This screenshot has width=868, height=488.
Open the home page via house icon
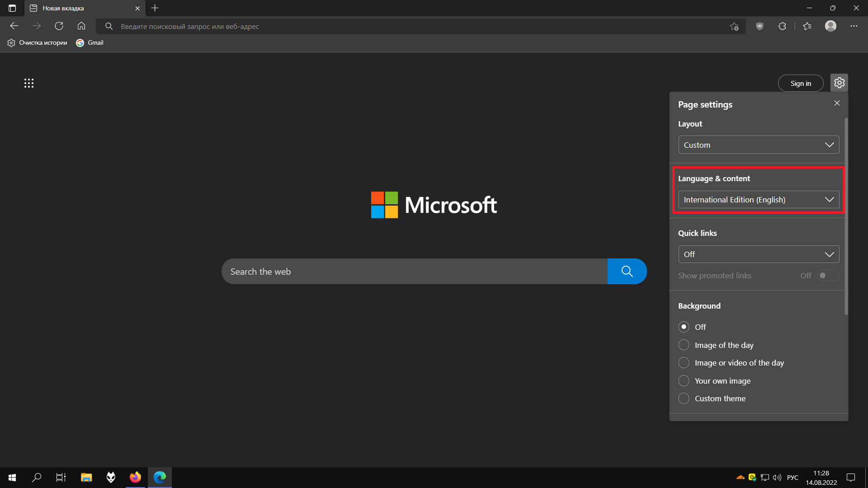pos(81,26)
